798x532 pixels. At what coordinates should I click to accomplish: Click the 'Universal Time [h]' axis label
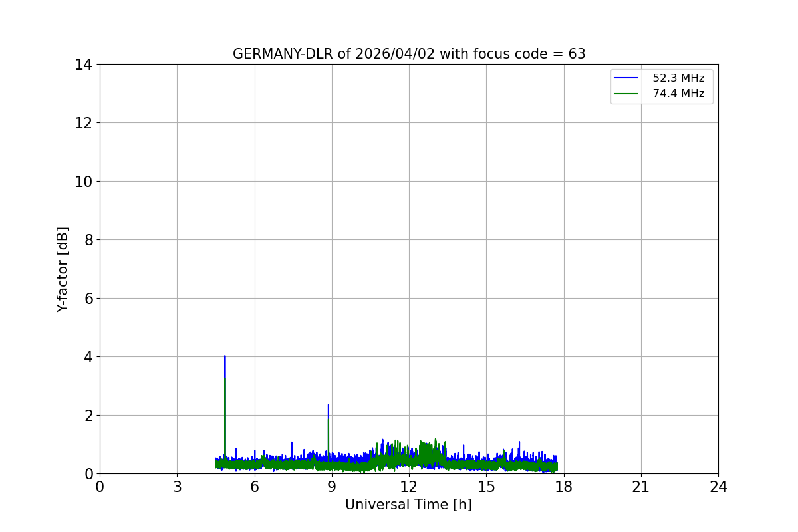coord(408,505)
